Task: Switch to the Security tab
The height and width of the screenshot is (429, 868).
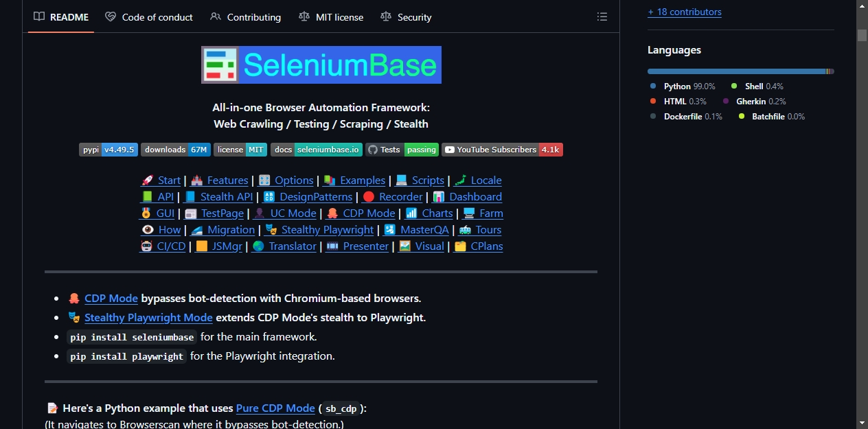Action: point(406,17)
